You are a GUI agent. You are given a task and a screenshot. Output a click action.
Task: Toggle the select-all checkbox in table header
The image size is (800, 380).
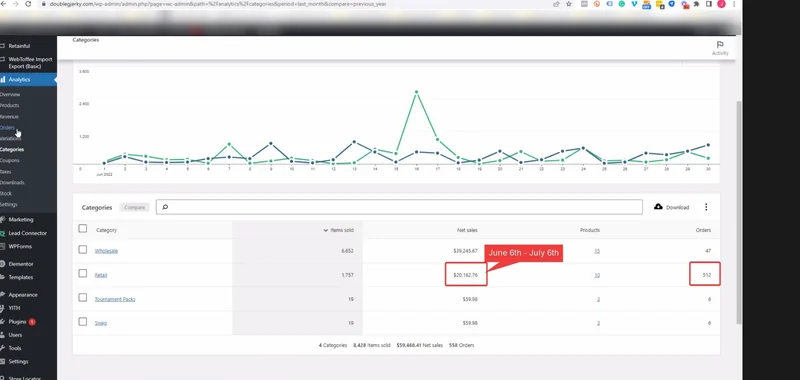(83, 229)
